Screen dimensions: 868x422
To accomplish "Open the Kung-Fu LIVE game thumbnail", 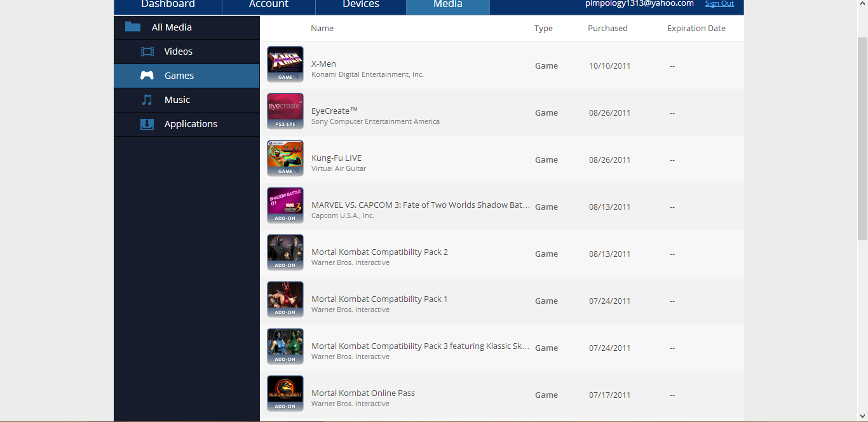I will coord(285,158).
